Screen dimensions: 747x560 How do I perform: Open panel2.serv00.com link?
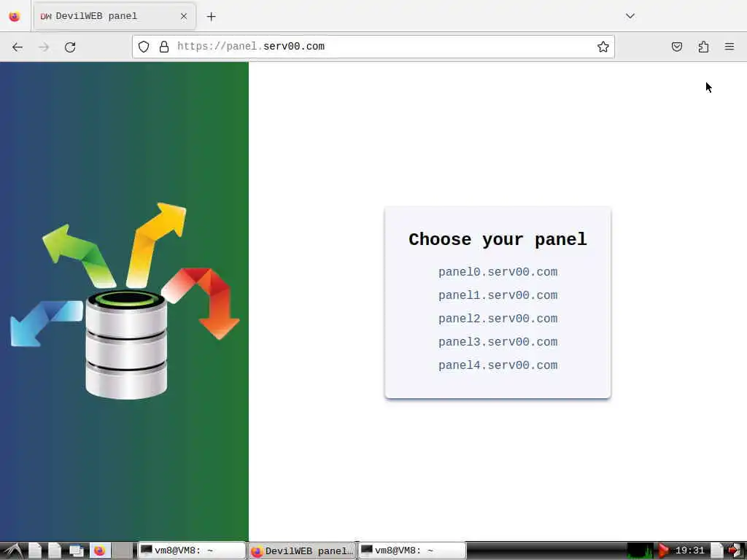(x=498, y=319)
